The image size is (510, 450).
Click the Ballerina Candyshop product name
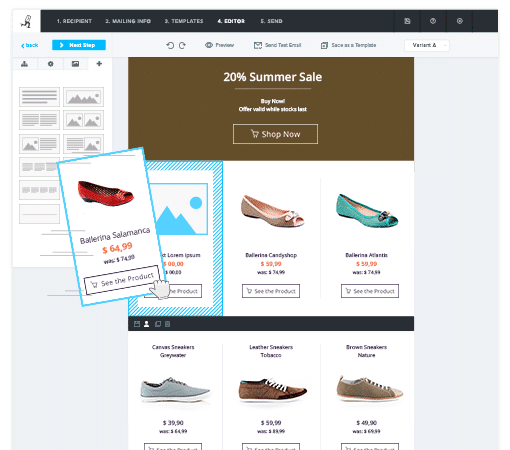271,255
